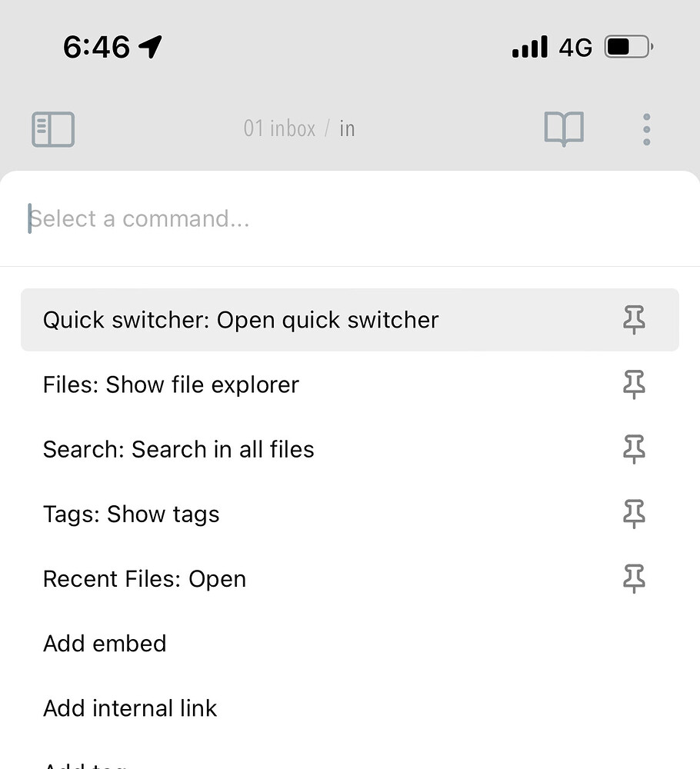
Task: Toggle pinned state of Quick switcher command
Action: 633,320
